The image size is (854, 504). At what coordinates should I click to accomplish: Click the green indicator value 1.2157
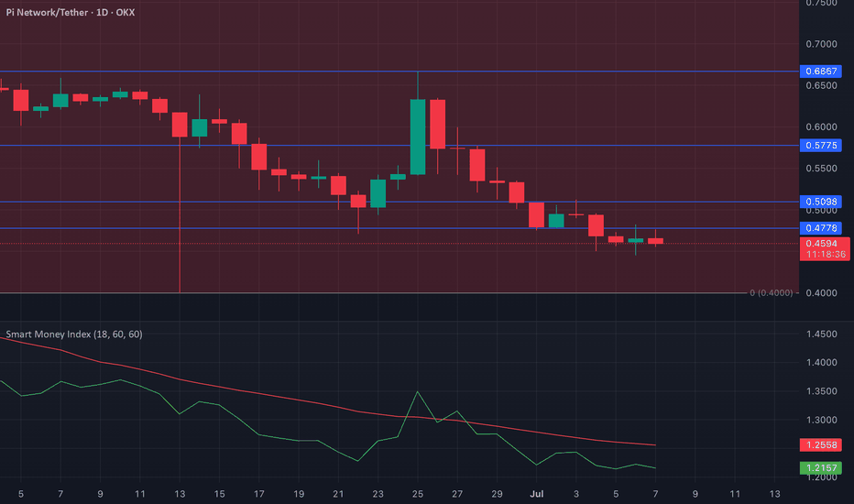click(821, 467)
